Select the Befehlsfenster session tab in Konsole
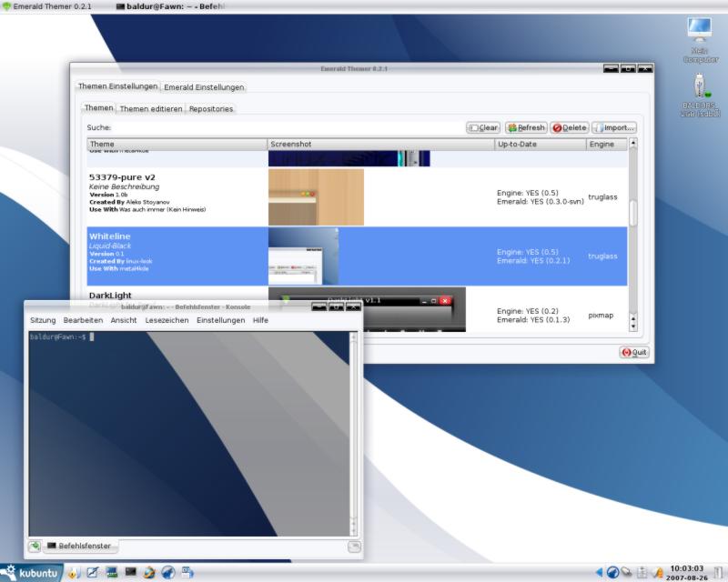Viewport: 728px width, 582px height. click(80, 547)
